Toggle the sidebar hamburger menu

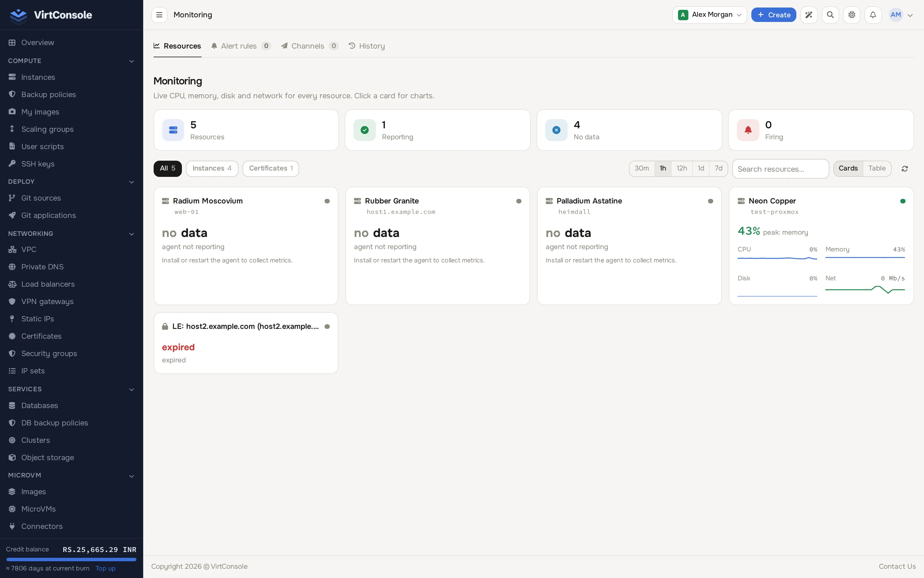[159, 15]
